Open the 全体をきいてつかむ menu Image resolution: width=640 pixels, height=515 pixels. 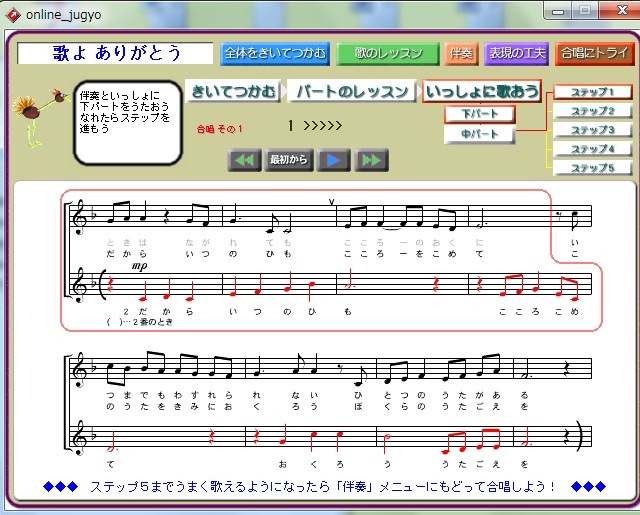point(275,53)
